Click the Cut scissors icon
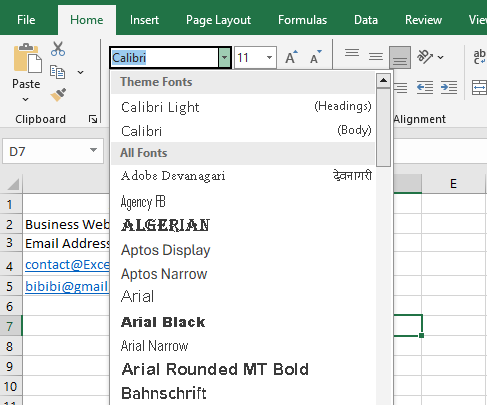This screenshot has width=487, height=405. click(58, 49)
